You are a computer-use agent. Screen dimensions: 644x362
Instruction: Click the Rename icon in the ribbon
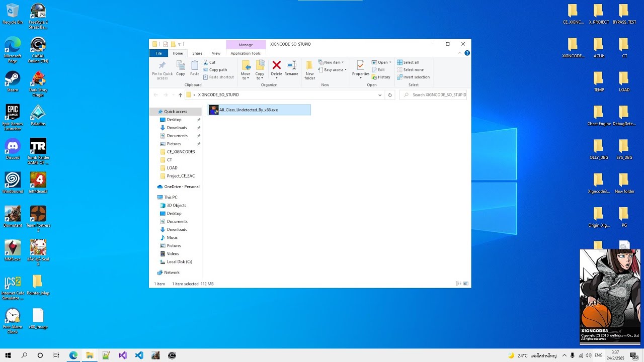pos(291,65)
